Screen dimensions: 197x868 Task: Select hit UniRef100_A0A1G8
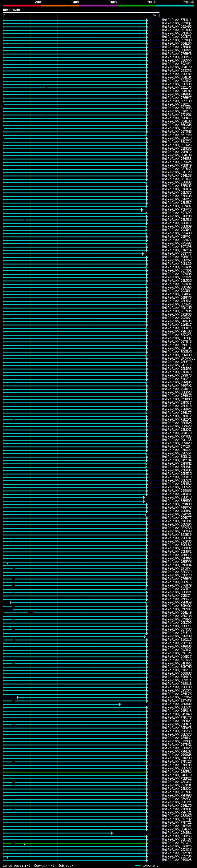pyautogui.click(x=177, y=440)
